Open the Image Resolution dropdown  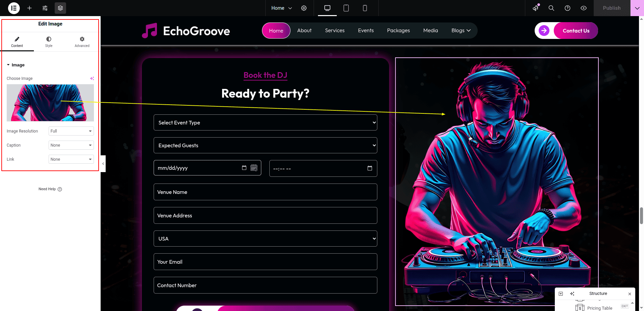point(71,131)
